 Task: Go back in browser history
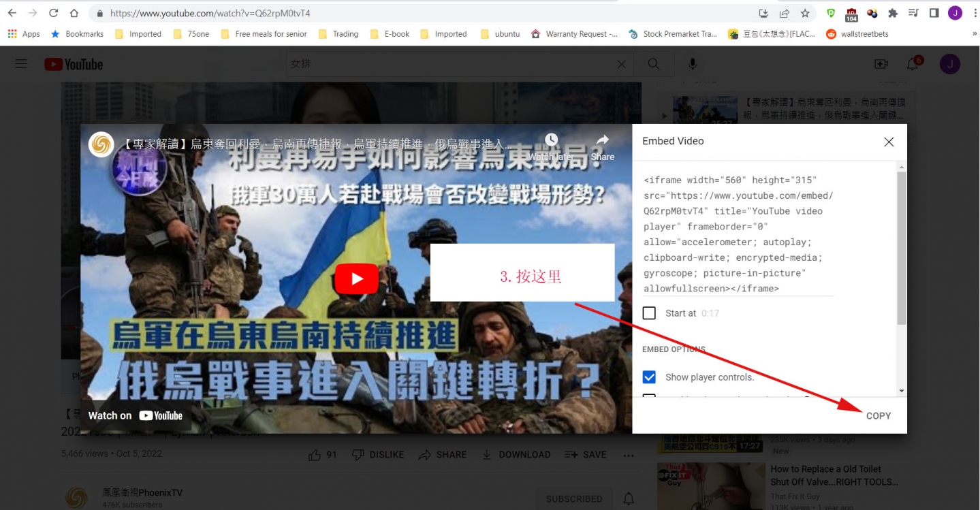coord(12,13)
